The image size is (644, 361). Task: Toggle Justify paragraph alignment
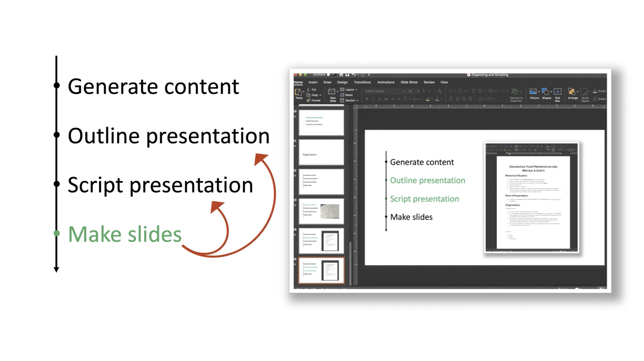(x=470, y=99)
